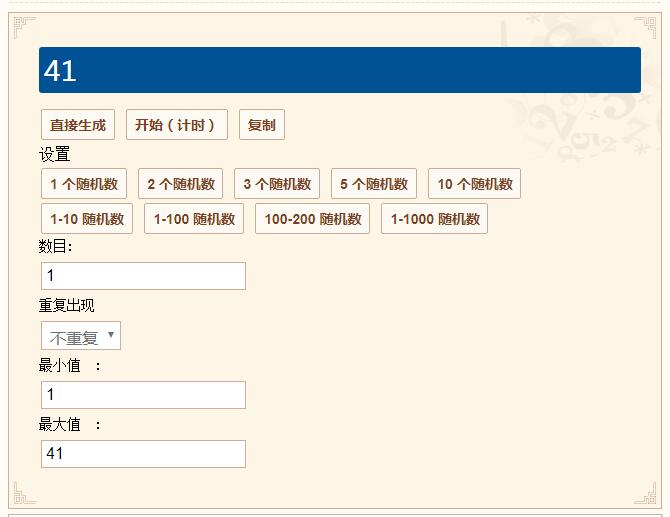Apply the 100-200 随机数 range
Image resolution: width=670 pixels, height=517 pixels.
pos(312,219)
